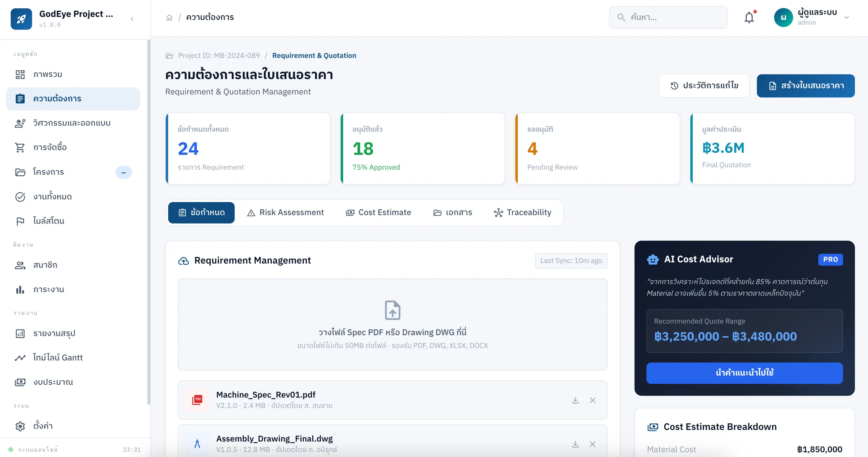Viewport: 868px width, 457px height.
Task: Click the มูลค่าประเมิน ฿3.6M stat card
Action: click(x=772, y=148)
